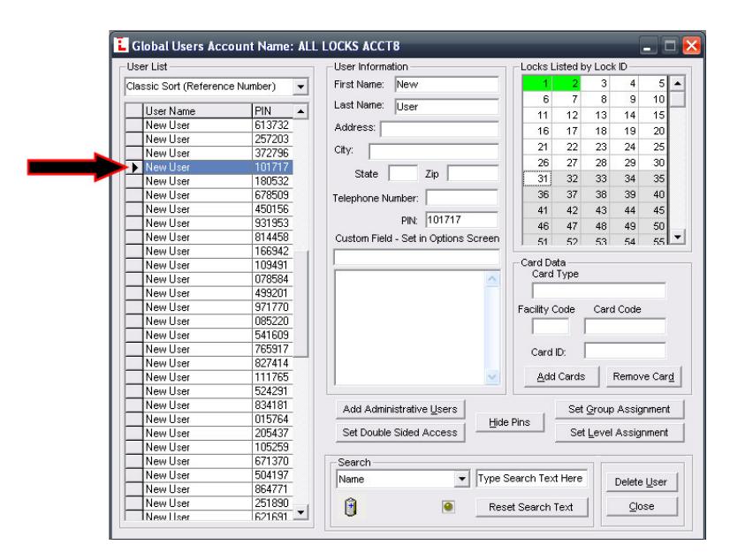The image size is (730, 560).
Task: Click the Card Type field
Action: (x=598, y=291)
